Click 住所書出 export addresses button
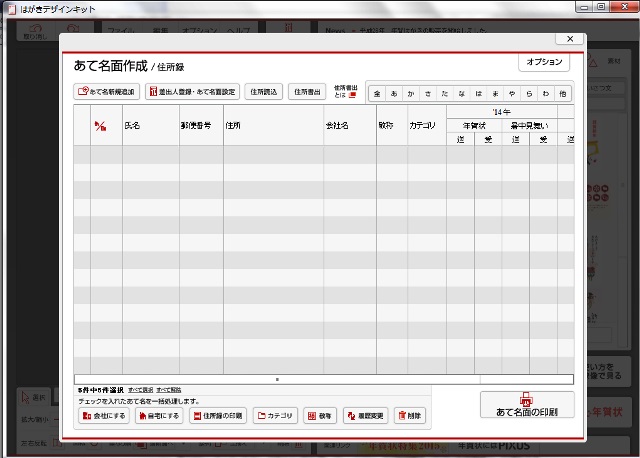640x458 pixels. [307, 92]
